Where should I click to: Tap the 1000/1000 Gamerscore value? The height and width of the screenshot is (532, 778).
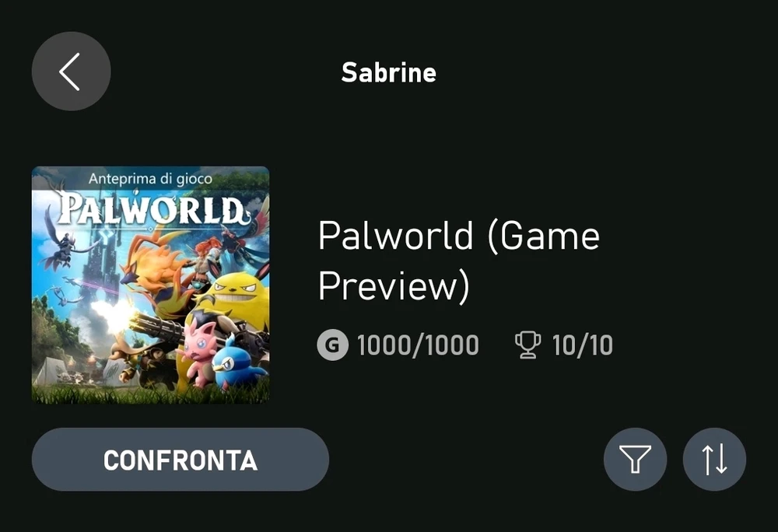click(x=418, y=345)
